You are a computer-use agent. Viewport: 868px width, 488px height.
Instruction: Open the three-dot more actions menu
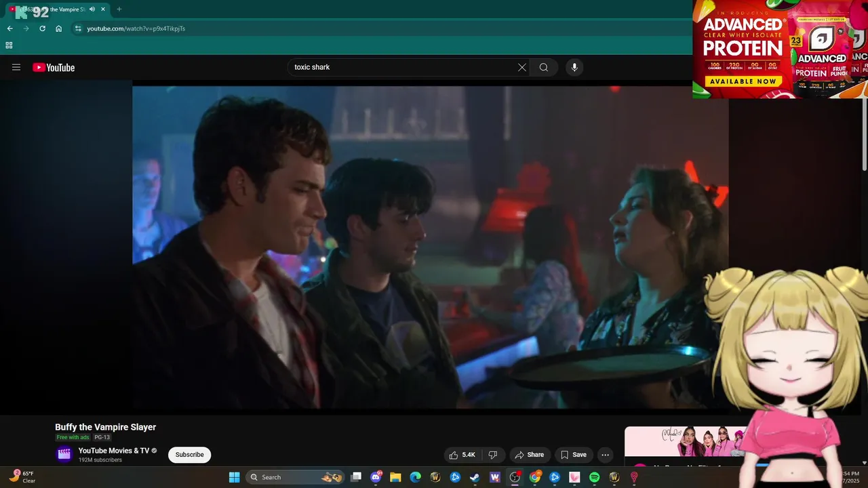[x=606, y=455]
